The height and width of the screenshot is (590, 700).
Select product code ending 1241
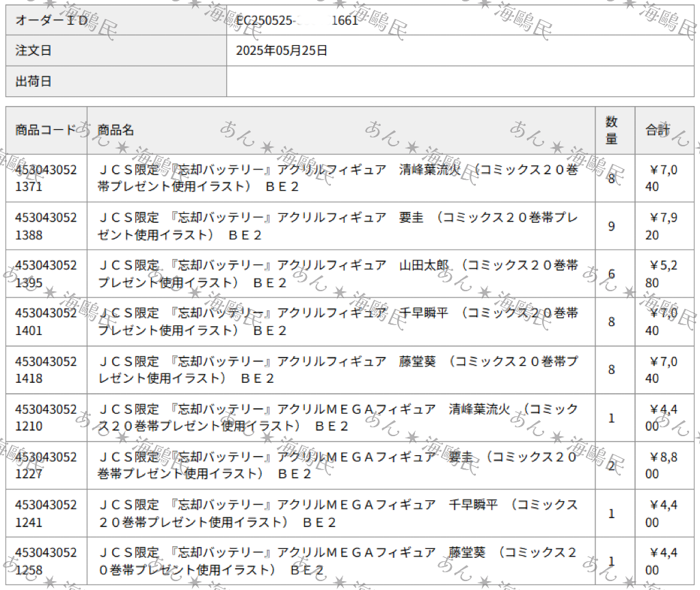tap(46, 513)
